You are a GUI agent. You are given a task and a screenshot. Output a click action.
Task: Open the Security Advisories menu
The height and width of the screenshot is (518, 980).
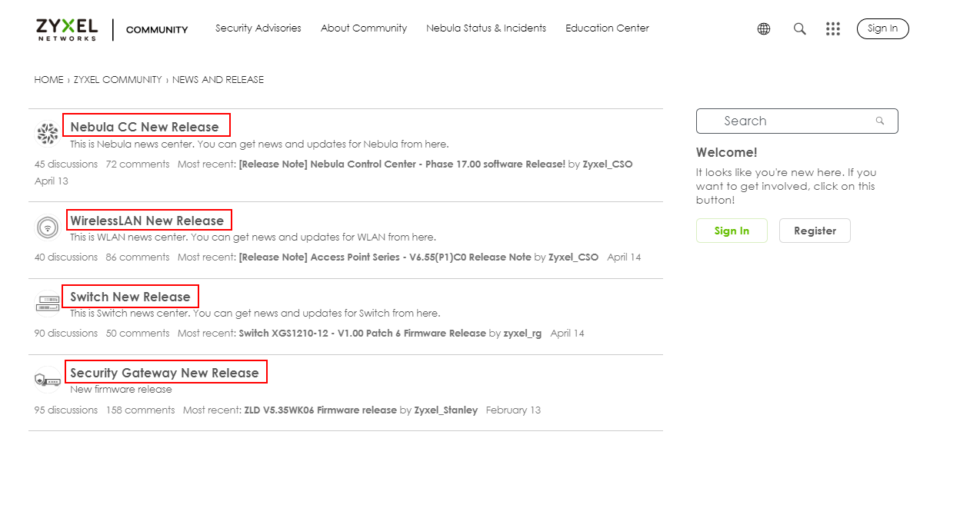coord(258,28)
